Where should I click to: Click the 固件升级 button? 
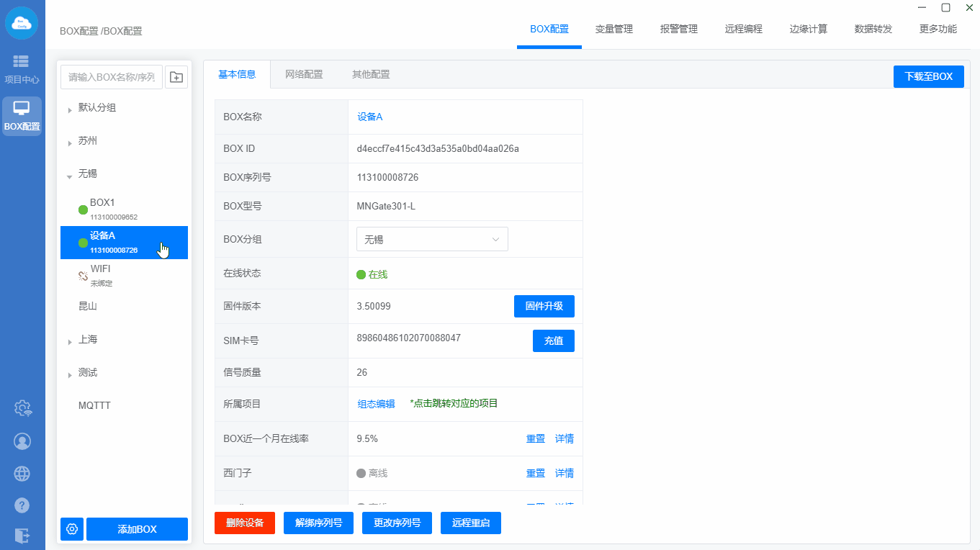(x=544, y=306)
